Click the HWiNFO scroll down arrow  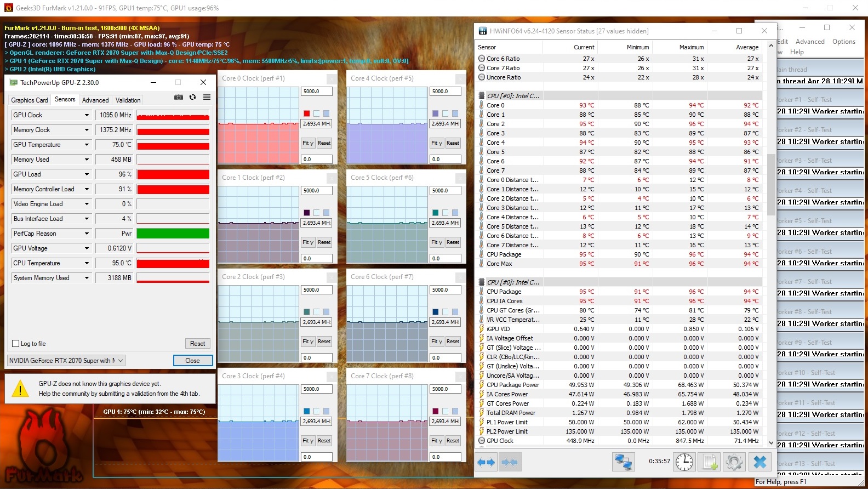pyautogui.click(x=771, y=442)
